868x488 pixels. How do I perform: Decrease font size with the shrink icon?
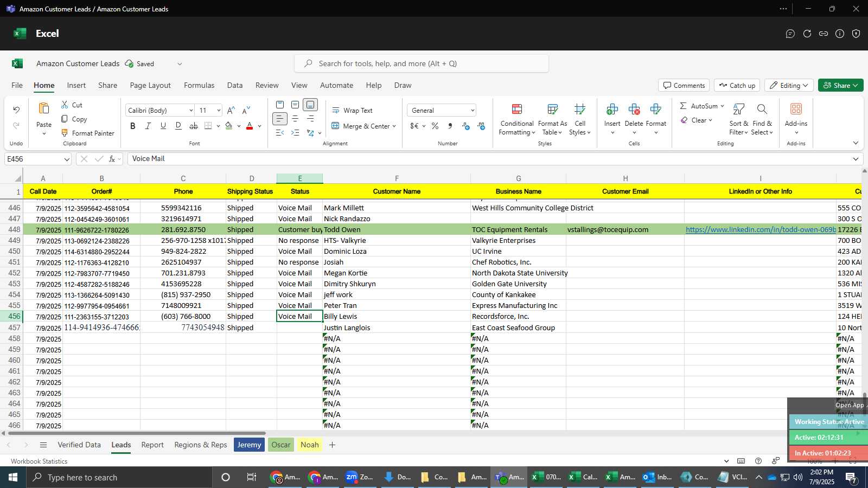coord(246,110)
